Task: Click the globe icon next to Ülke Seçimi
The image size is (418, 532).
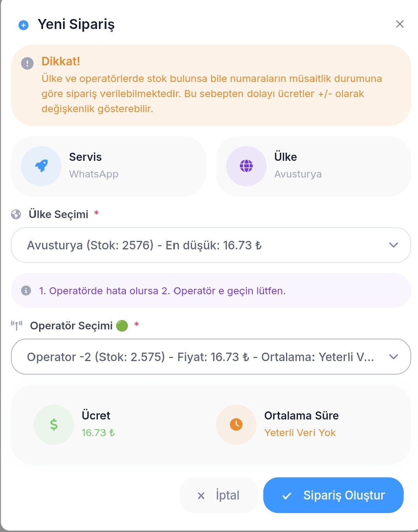Action: click(x=16, y=214)
